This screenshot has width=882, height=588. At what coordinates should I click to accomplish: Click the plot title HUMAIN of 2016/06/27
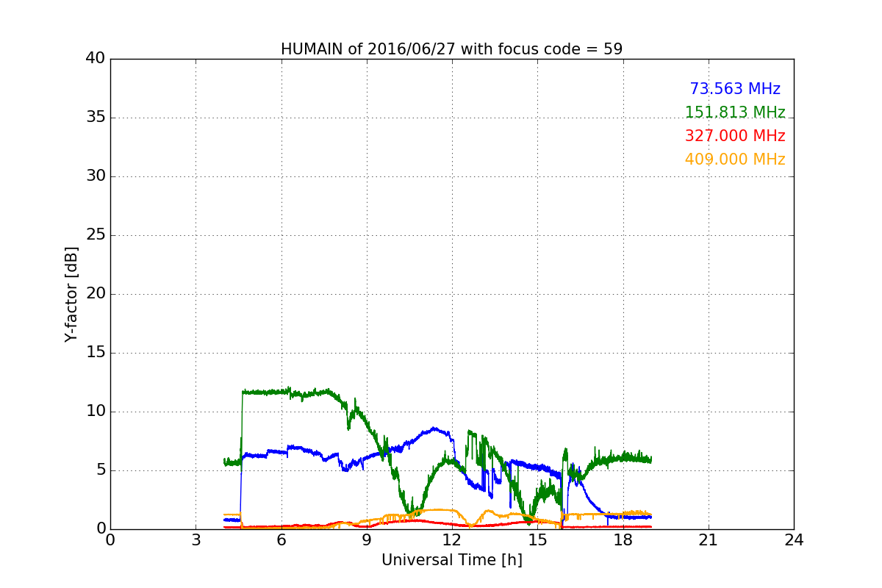click(451, 49)
